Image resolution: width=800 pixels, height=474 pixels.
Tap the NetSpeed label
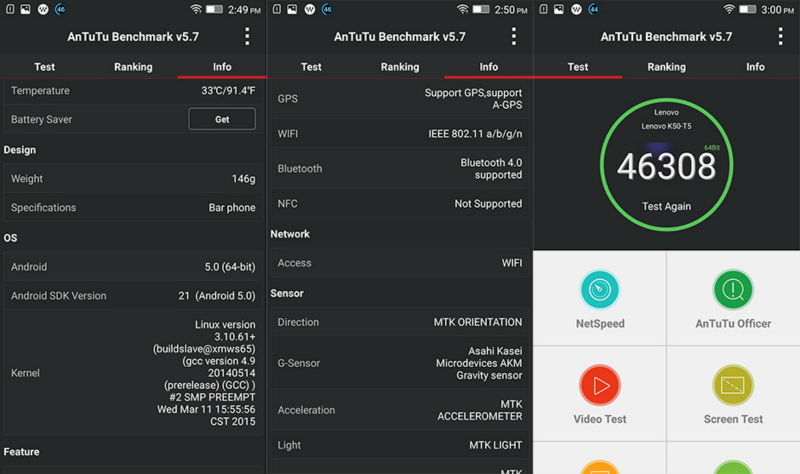click(x=600, y=323)
